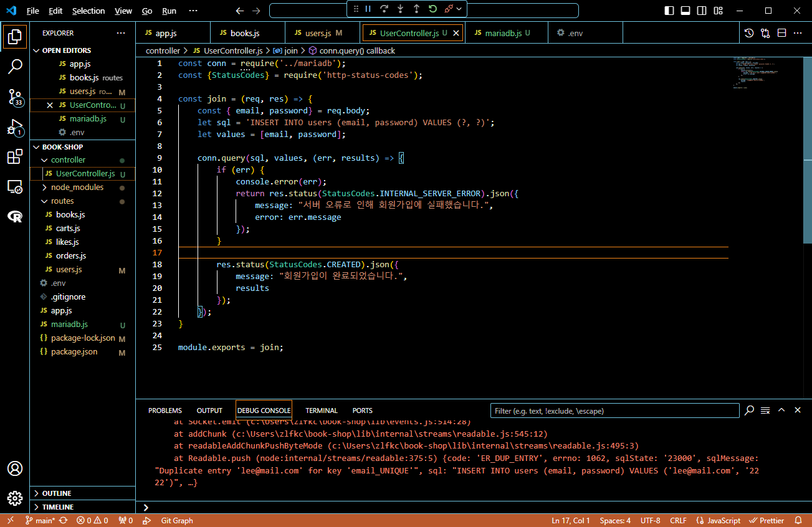The width and height of the screenshot is (812, 527).
Task: Pause the debugger
Action: click(368, 9)
